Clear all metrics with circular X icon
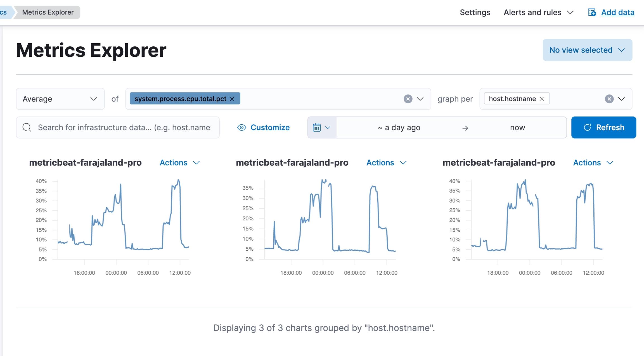644x356 pixels. click(x=408, y=99)
